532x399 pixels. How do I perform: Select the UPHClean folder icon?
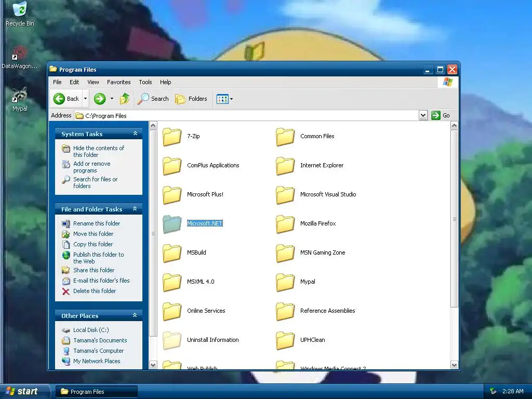(x=285, y=341)
